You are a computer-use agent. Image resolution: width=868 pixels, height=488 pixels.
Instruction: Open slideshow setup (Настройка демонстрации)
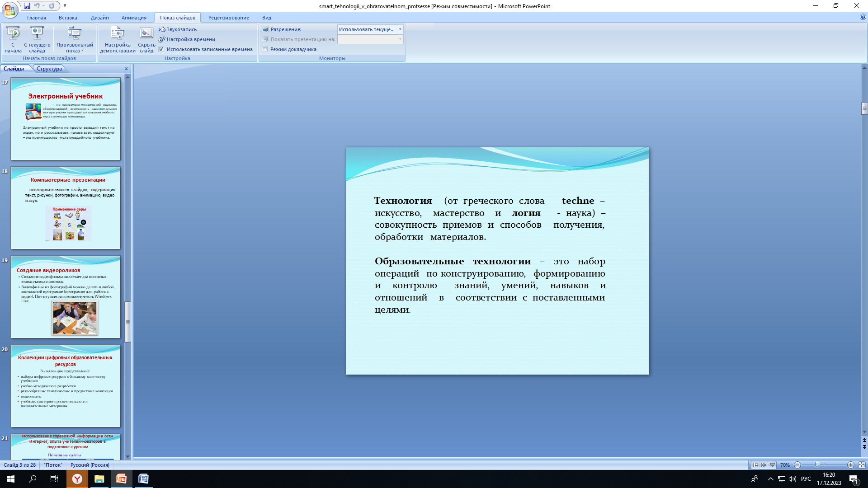point(118,34)
